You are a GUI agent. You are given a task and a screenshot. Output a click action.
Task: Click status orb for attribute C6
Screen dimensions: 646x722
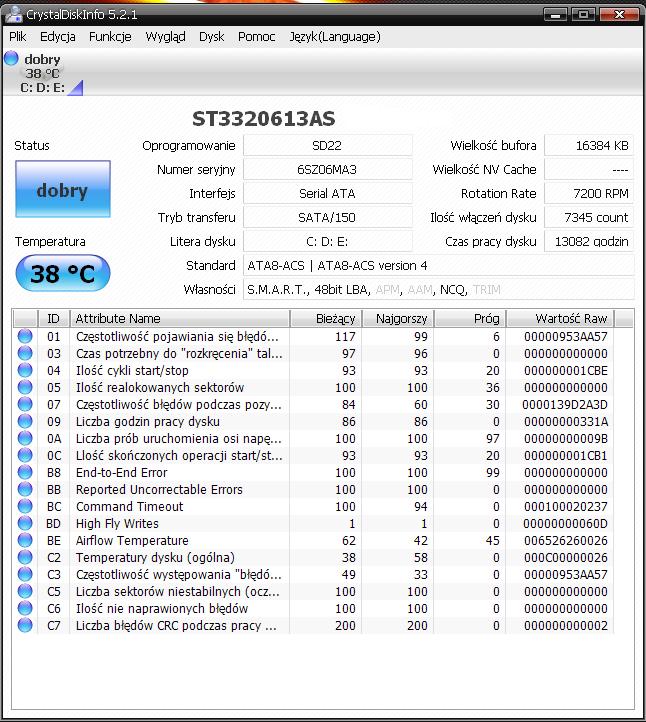25,609
